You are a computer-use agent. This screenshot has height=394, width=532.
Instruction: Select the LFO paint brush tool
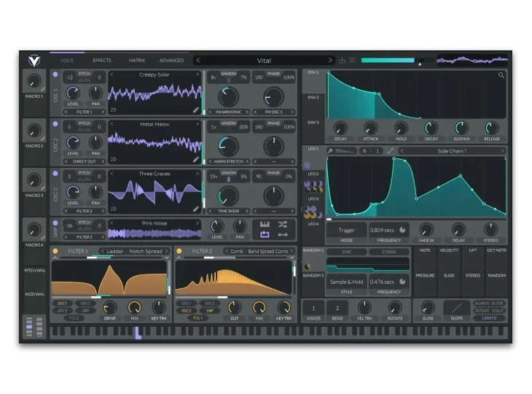330,151
